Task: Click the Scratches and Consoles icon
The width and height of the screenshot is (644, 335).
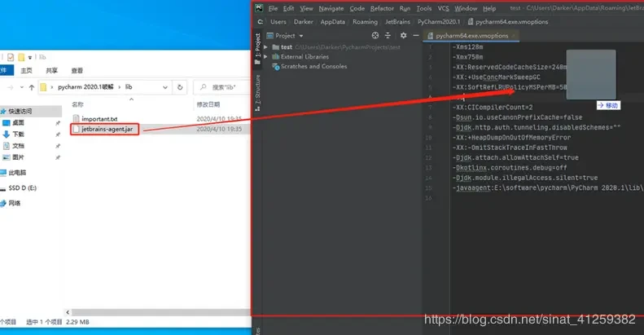Action: point(275,66)
